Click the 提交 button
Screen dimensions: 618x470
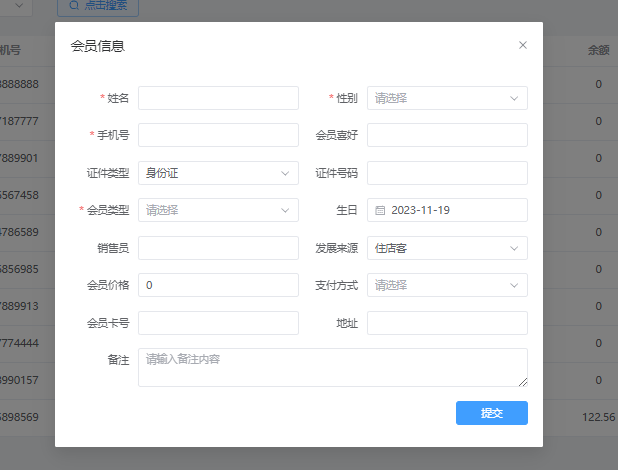[x=491, y=413]
